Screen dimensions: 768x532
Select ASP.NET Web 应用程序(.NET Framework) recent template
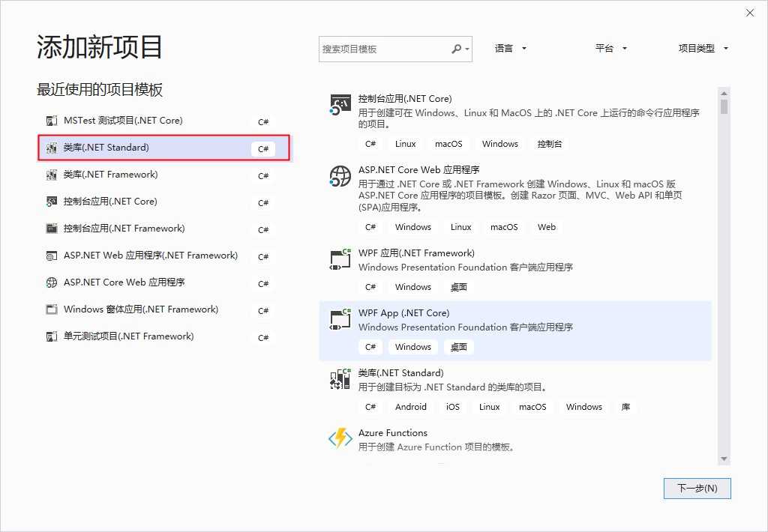tap(163, 256)
